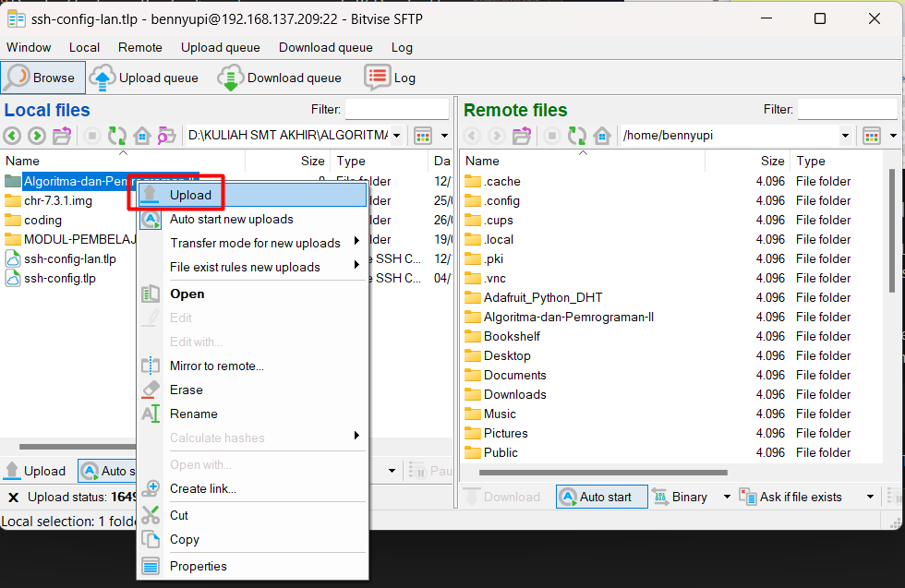Click the Mirror to remote icon
The image size is (905, 588).
(151, 366)
